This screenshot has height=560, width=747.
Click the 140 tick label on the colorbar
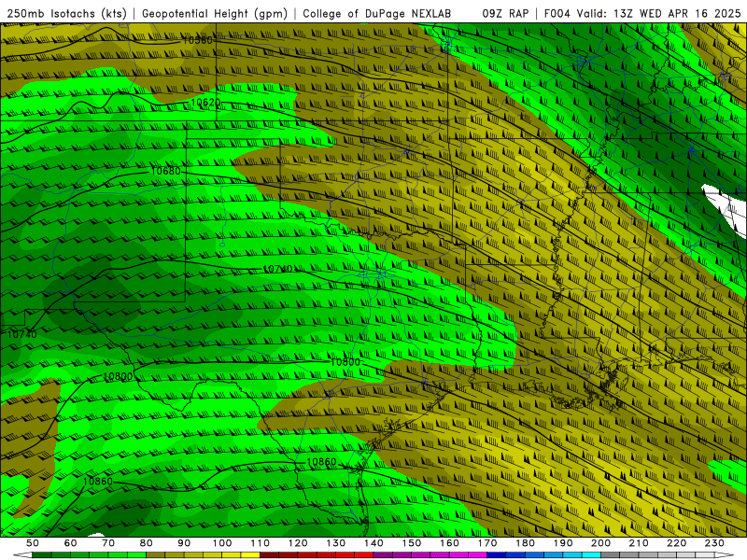pos(373,543)
